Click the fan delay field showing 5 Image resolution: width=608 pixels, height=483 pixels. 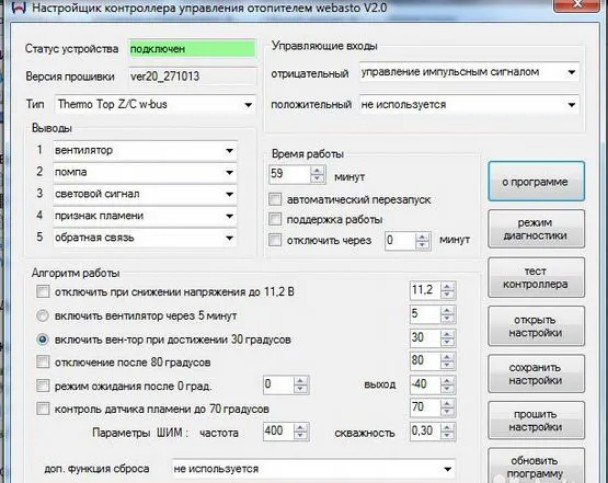425,314
